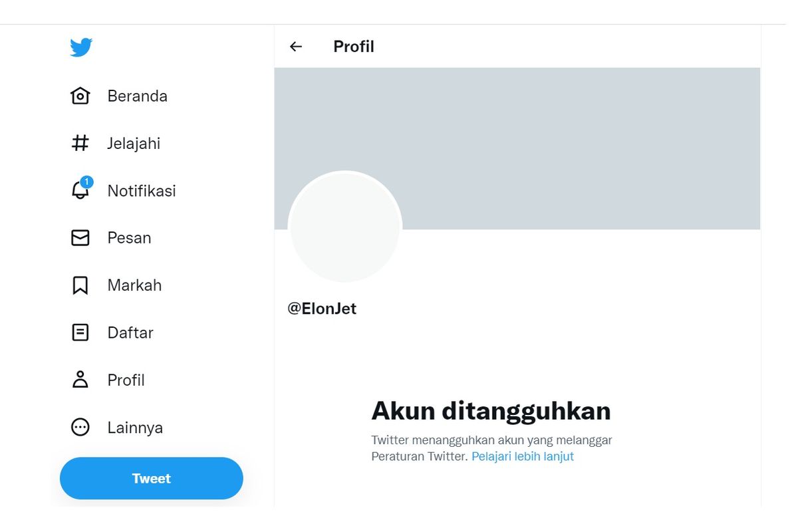
Task: Select the Jelajahi menu entry
Action: (x=133, y=143)
